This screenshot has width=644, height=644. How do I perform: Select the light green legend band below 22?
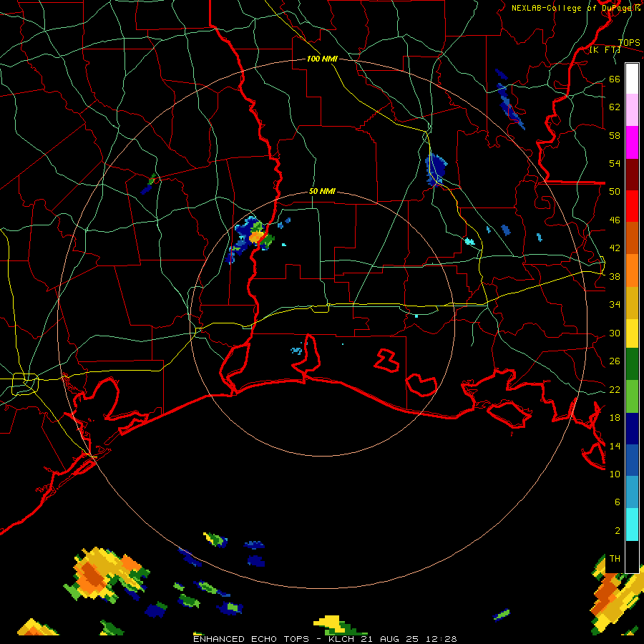(632, 396)
